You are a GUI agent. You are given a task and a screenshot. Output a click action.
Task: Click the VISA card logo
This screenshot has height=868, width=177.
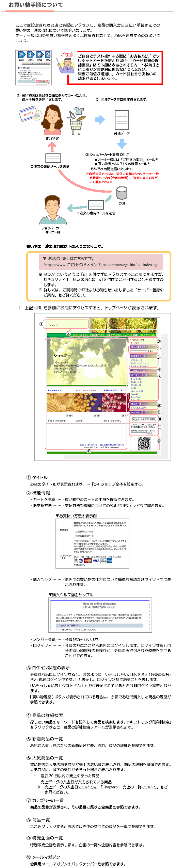(x=96, y=560)
